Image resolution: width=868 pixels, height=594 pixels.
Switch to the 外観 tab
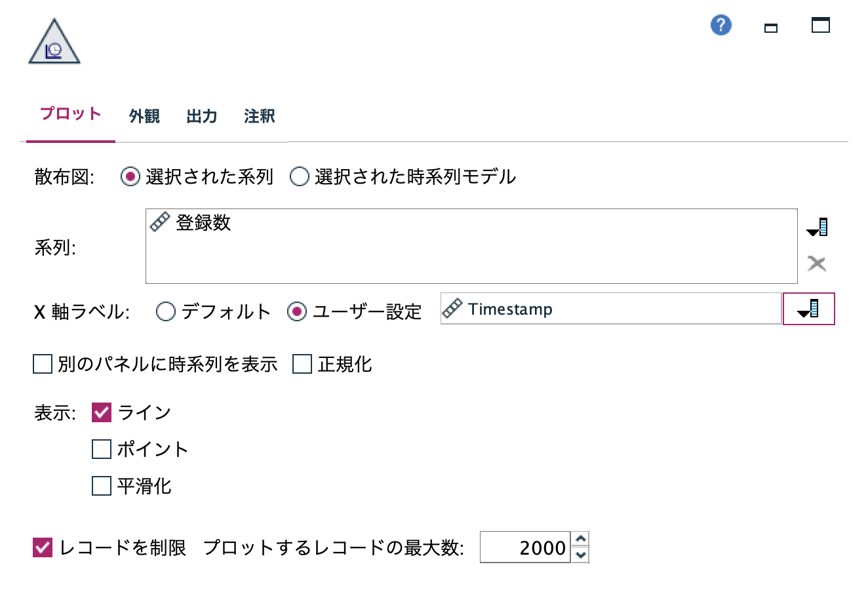(x=144, y=116)
